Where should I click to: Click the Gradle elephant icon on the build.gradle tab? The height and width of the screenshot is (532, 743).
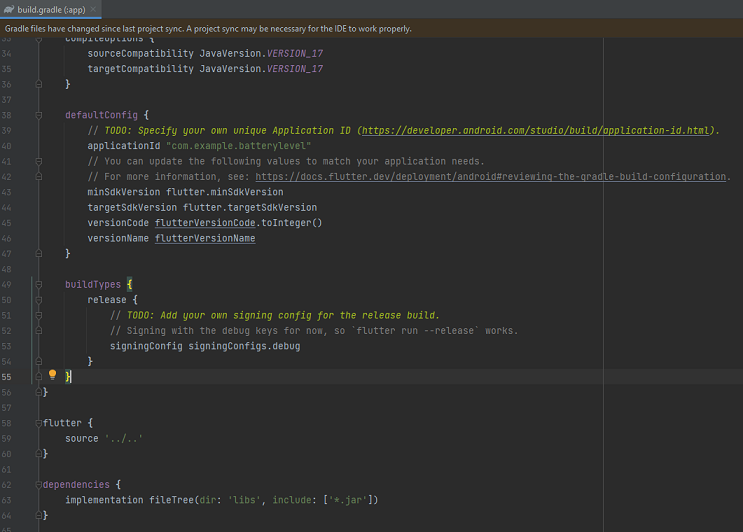pos(9,9)
